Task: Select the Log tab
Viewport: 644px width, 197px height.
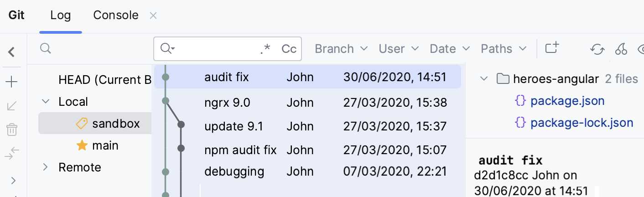Action: click(x=61, y=15)
